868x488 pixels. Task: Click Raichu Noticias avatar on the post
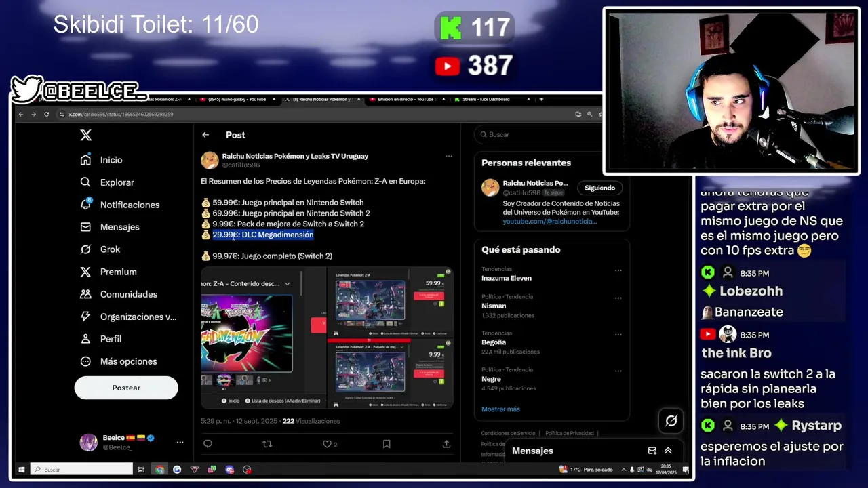pyautogui.click(x=210, y=161)
